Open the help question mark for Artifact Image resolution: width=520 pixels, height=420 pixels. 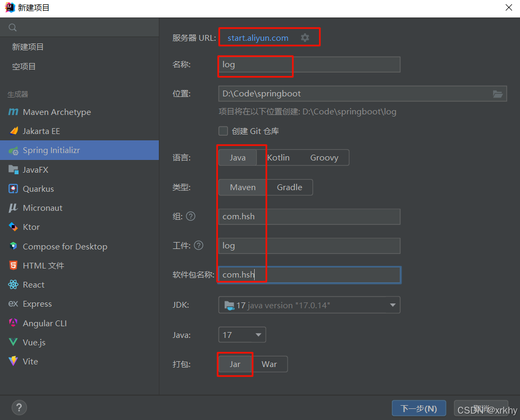pos(199,246)
